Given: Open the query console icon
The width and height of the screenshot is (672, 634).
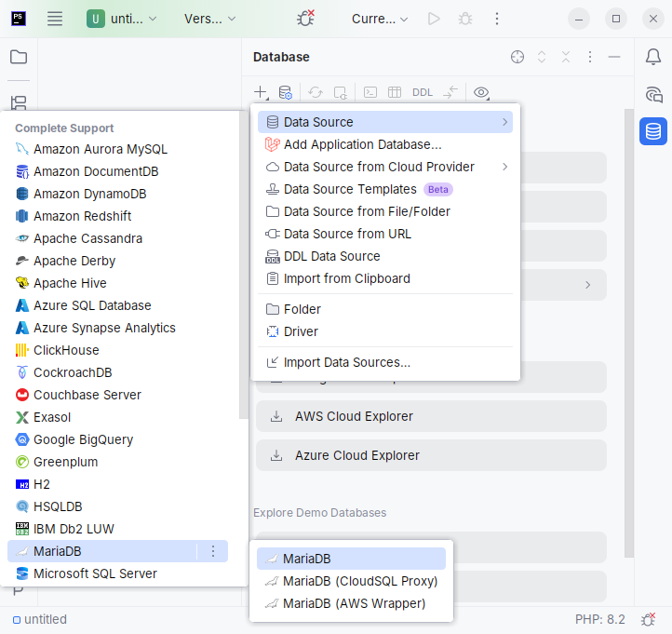Looking at the screenshot, I should click(x=370, y=92).
